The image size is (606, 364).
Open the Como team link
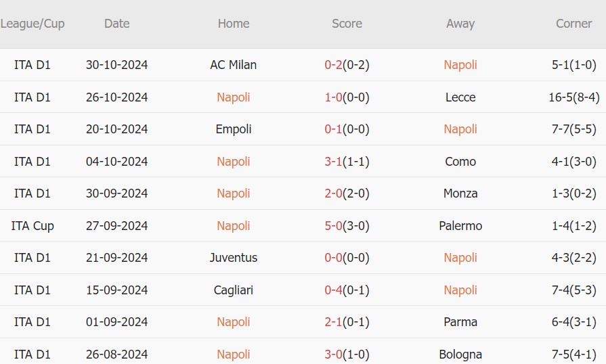click(x=460, y=162)
